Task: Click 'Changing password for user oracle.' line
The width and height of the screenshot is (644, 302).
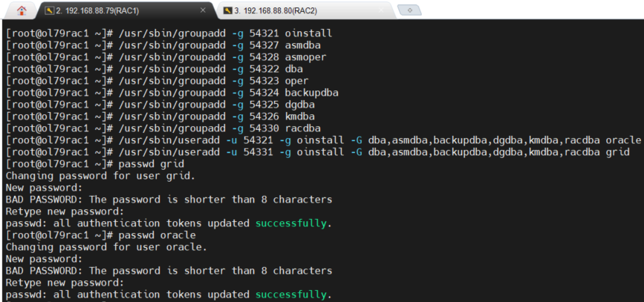Action: (x=106, y=247)
